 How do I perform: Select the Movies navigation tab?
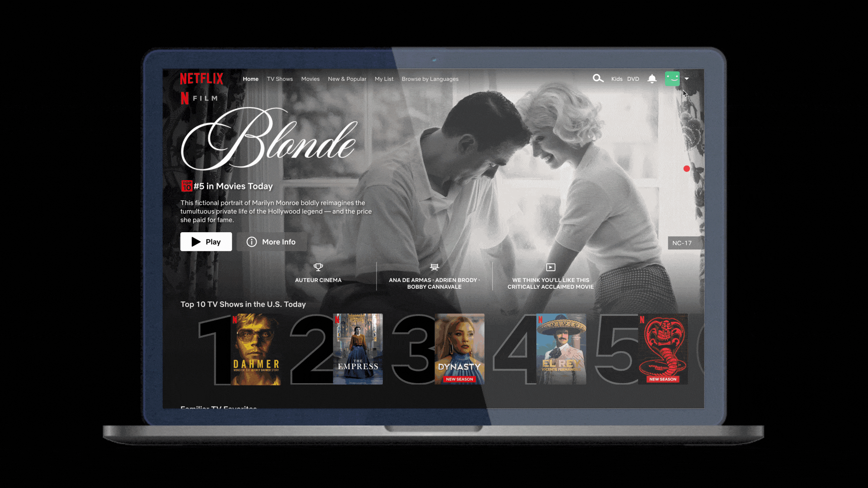(310, 79)
